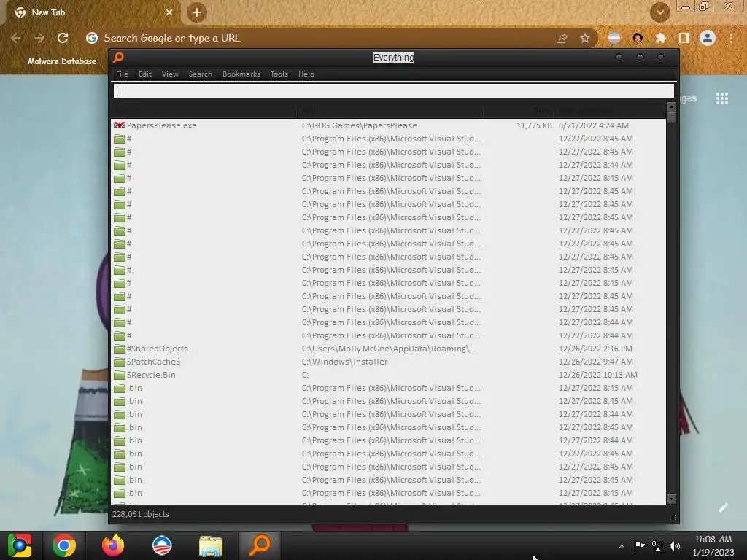Click the share page icon in Chrome
The width and height of the screenshot is (747, 560).
coord(562,39)
